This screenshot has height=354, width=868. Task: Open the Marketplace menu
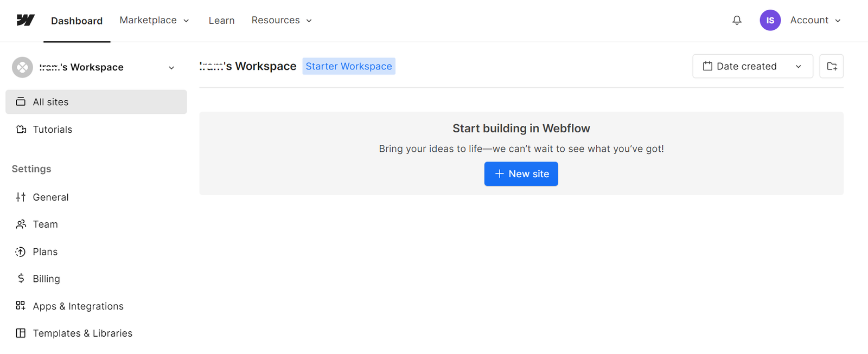[x=154, y=20]
